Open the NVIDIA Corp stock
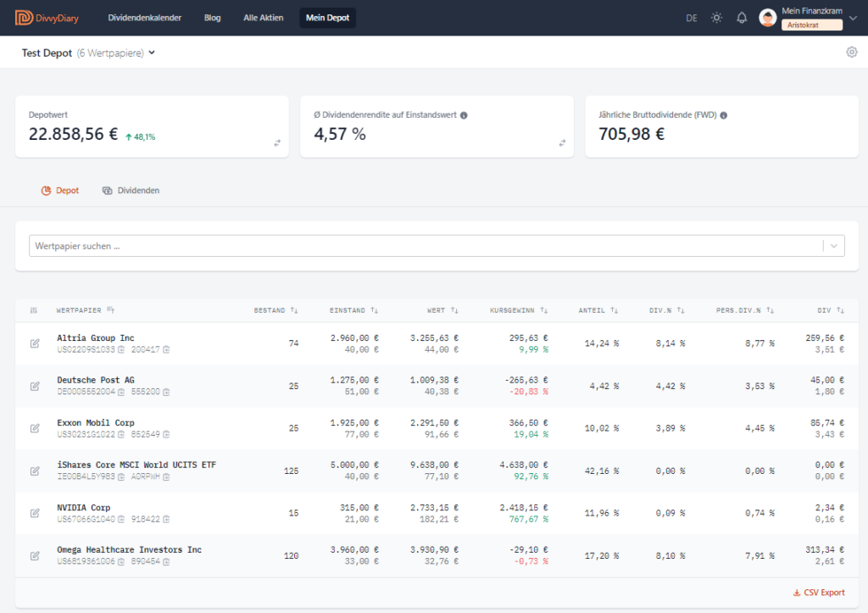868x613 pixels. [84, 507]
